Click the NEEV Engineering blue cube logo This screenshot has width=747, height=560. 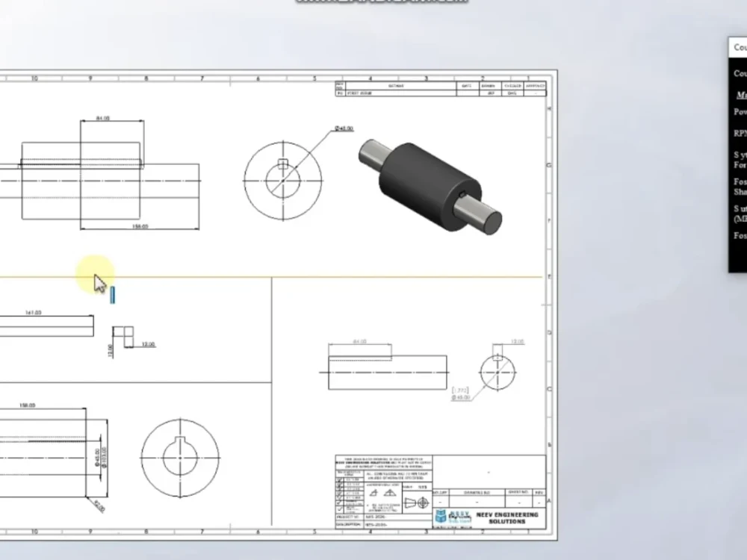click(x=440, y=516)
